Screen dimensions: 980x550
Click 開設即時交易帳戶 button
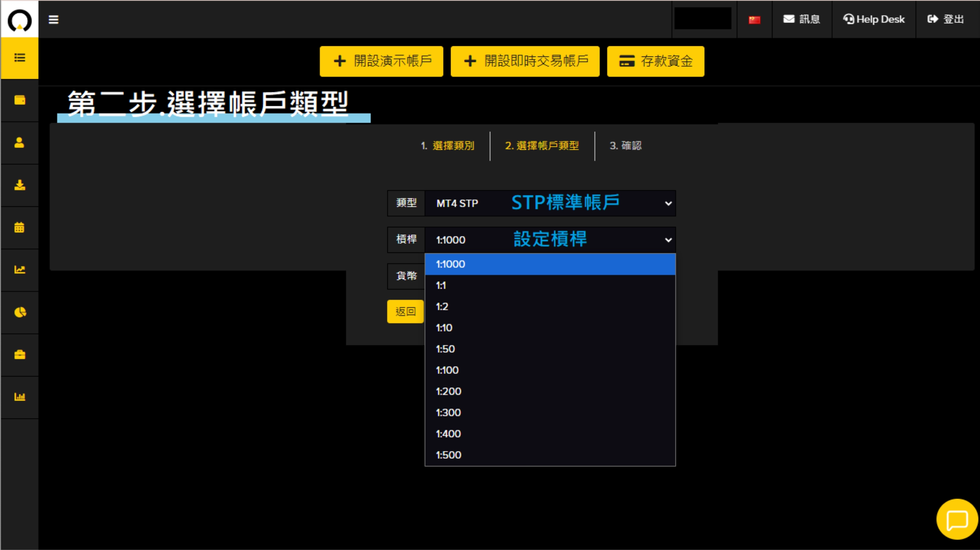pyautogui.click(x=525, y=61)
